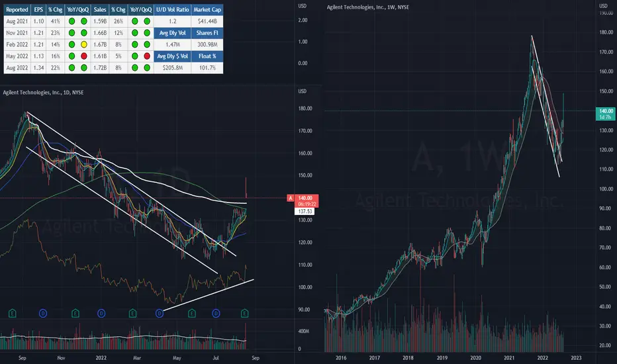617x364 pixels.
Task: Click the 'EPS' column header
Action: point(38,9)
